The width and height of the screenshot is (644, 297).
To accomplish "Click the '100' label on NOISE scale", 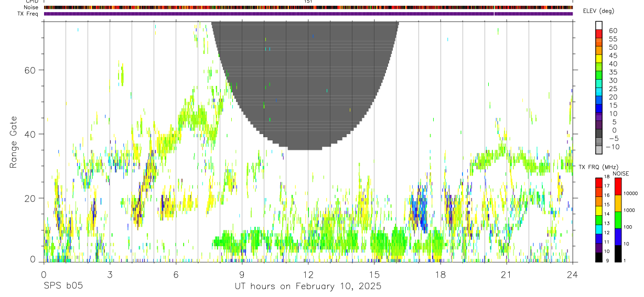I will (x=628, y=227).
